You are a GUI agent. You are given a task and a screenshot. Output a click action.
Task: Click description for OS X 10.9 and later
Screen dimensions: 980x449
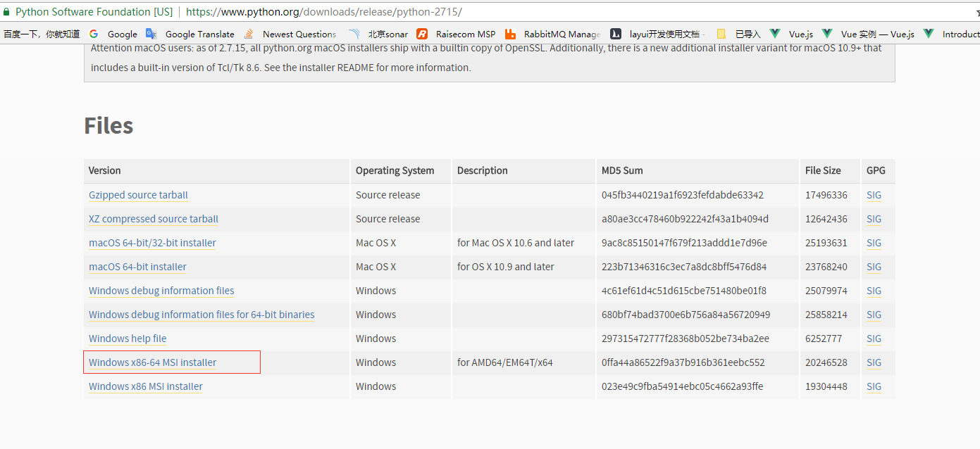[x=506, y=267]
